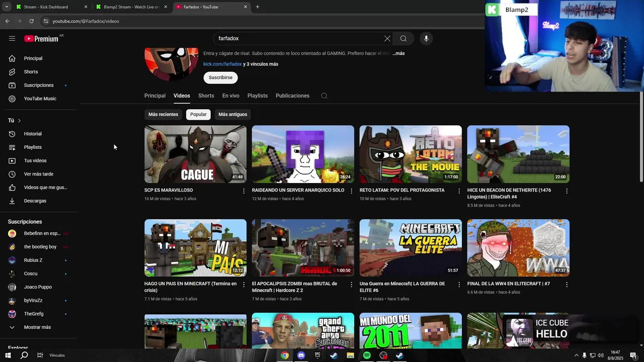Open system volume speaker icon
The height and width of the screenshot is (362, 644).
(600, 355)
